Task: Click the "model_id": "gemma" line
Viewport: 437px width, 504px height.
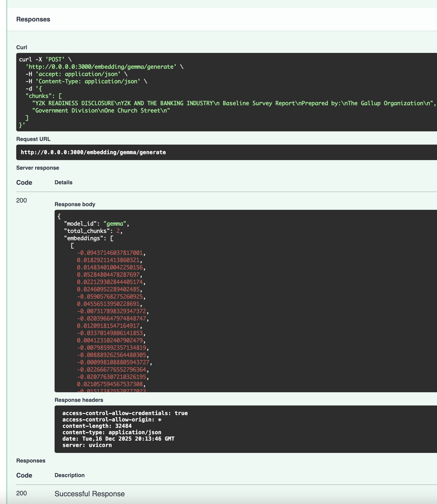Action: click(x=96, y=224)
